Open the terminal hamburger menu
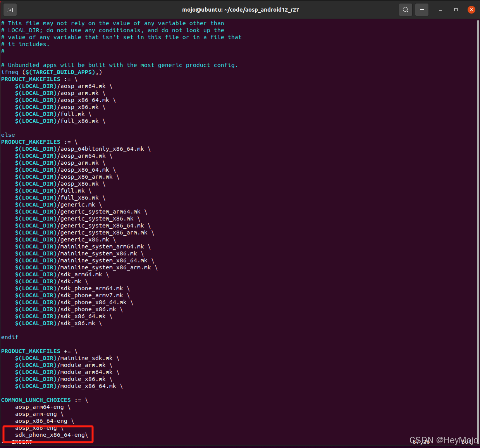The image size is (480, 448). [422, 10]
